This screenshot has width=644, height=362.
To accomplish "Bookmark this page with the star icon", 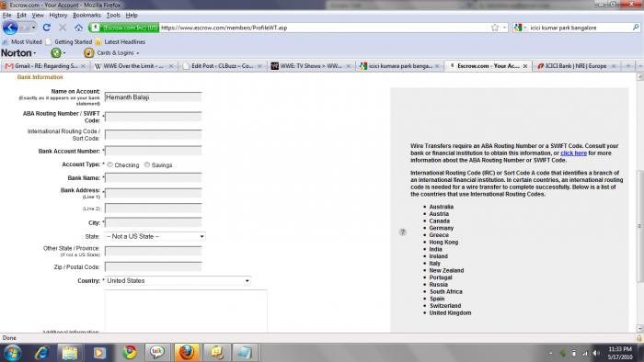I will (495, 28).
